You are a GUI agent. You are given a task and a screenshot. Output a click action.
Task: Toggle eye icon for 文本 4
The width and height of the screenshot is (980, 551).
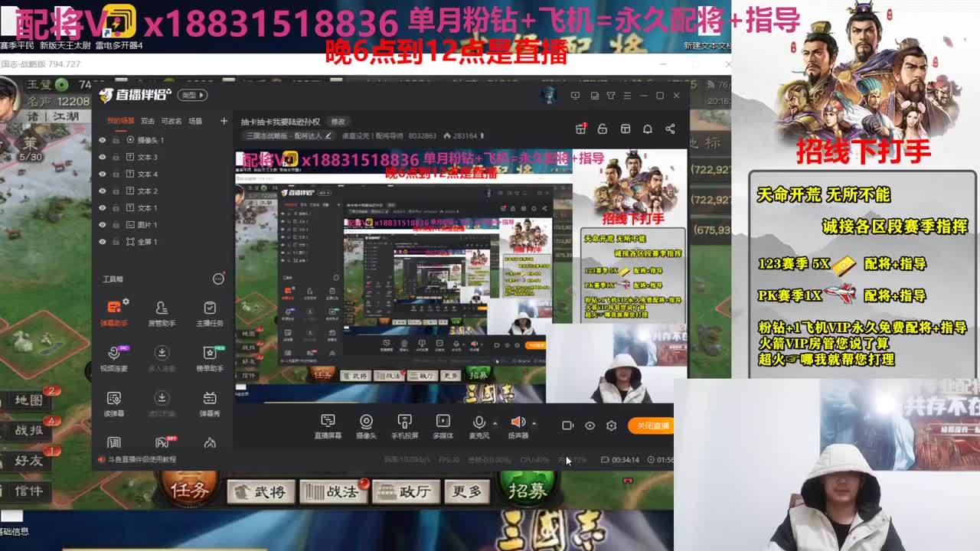102,174
